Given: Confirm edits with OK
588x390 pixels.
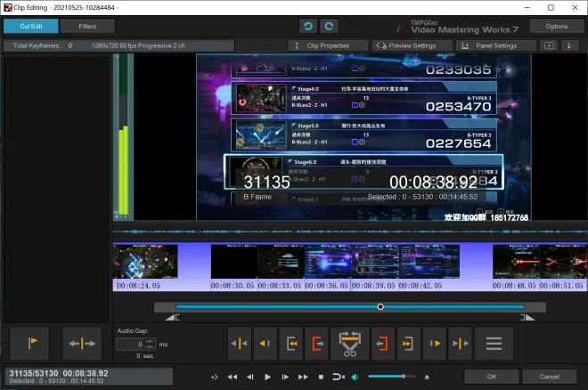Looking at the screenshot, I should click(492, 377).
